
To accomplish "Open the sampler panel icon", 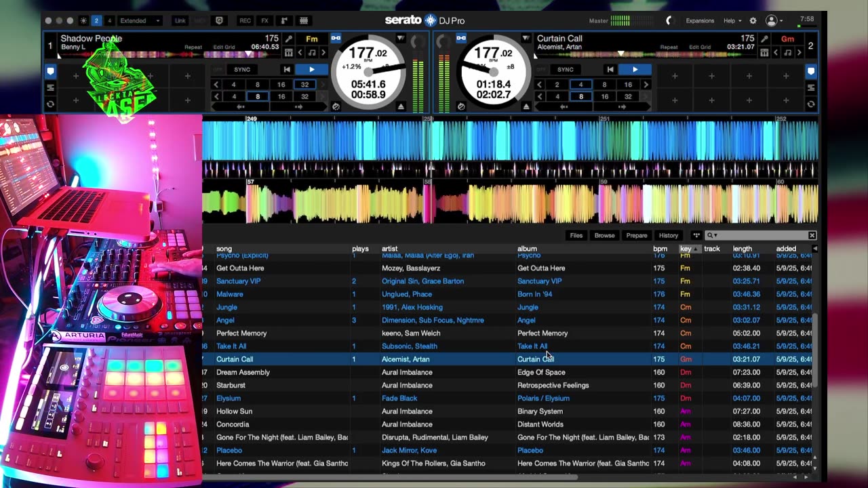I will point(284,20).
